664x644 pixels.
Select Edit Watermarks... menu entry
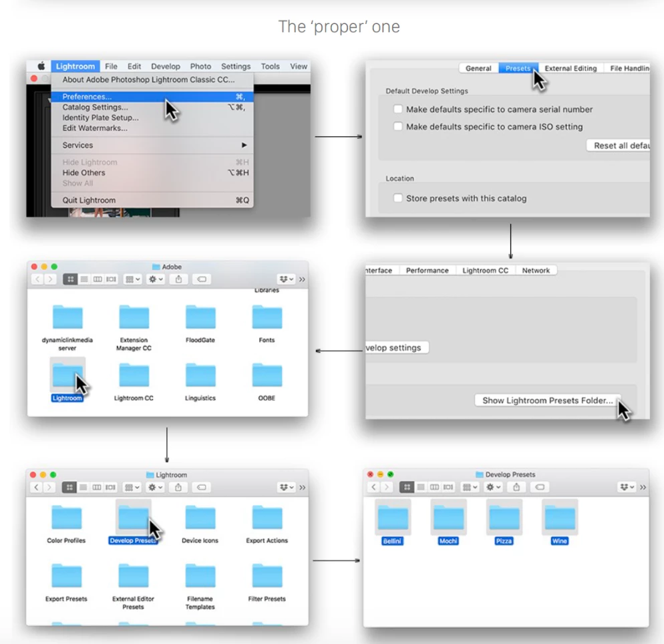click(x=152, y=128)
